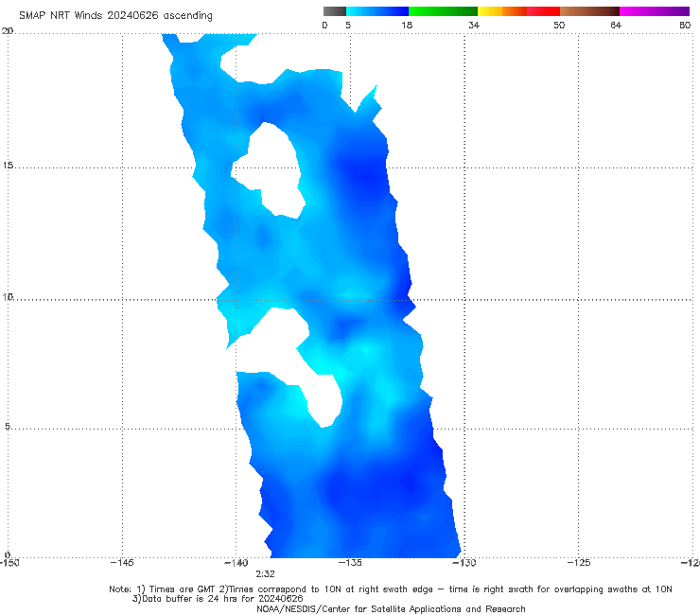The height and width of the screenshot is (615, 700).
Task: Click colorbar label '18'
Action: 407,25
